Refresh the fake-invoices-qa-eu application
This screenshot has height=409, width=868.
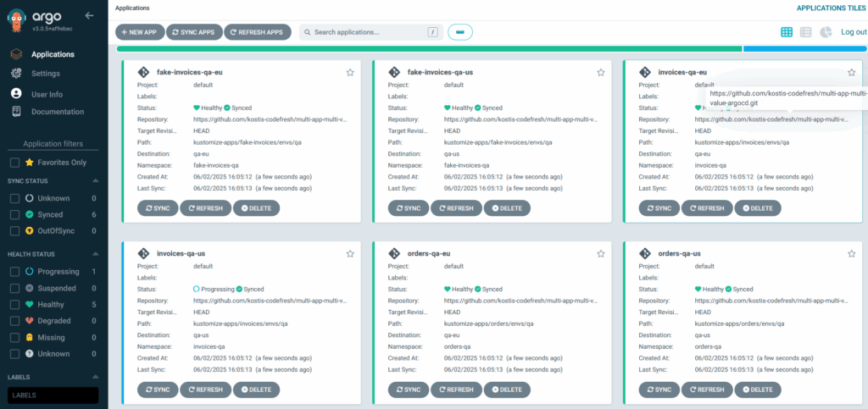coord(205,208)
